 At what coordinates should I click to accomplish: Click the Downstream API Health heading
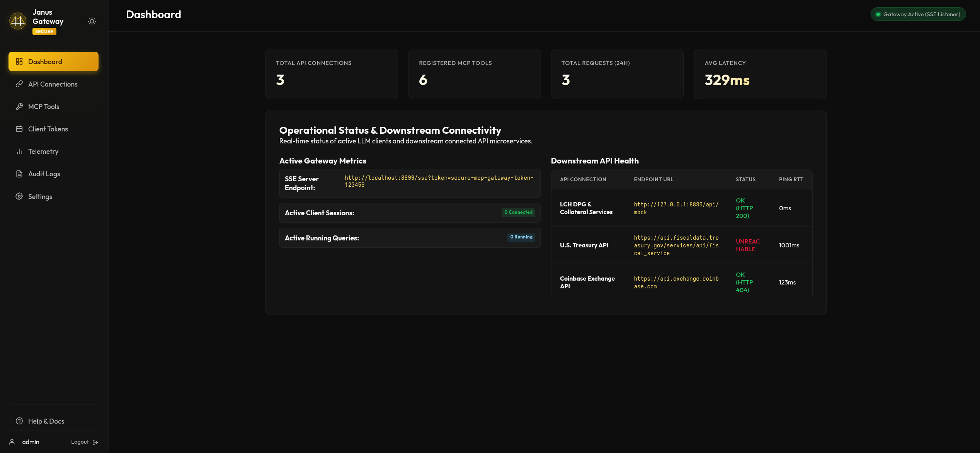tap(595, 161)
